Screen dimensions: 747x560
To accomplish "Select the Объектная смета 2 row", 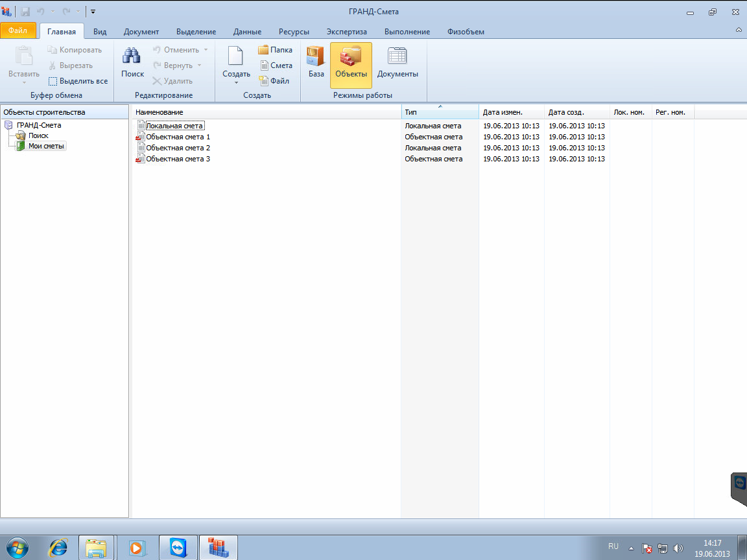I will pyautogui.click(x=178, y=148).
